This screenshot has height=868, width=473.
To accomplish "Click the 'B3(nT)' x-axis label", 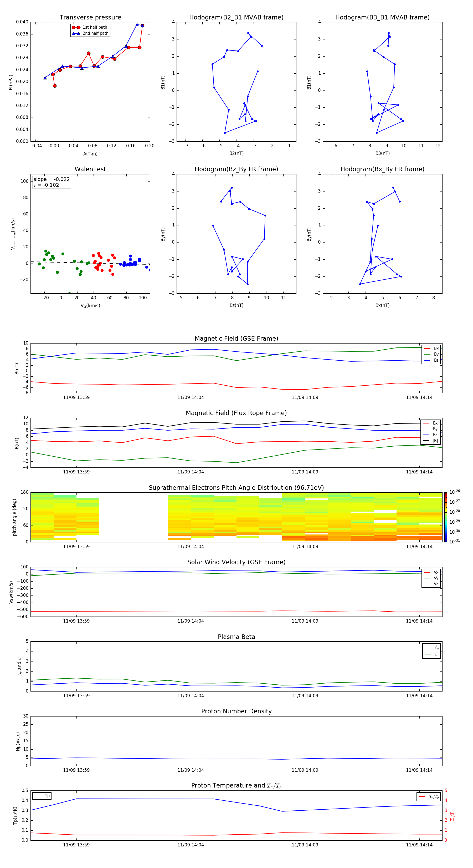I will click(382, 153).
